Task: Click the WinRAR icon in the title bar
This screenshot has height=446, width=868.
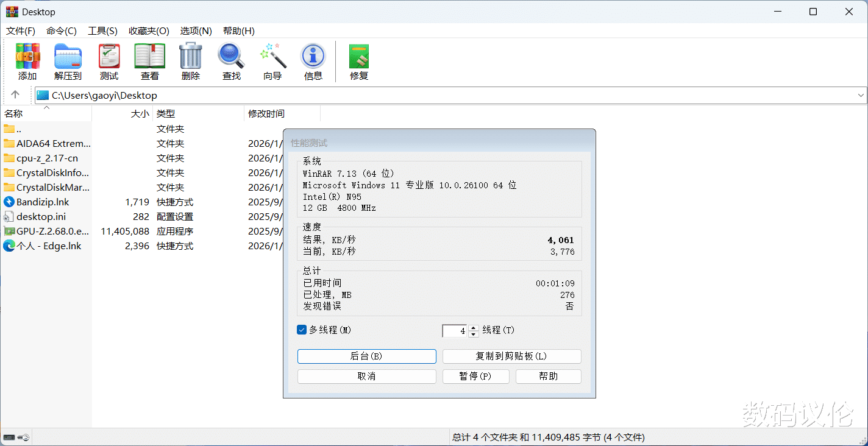Action: pos(12,12)
